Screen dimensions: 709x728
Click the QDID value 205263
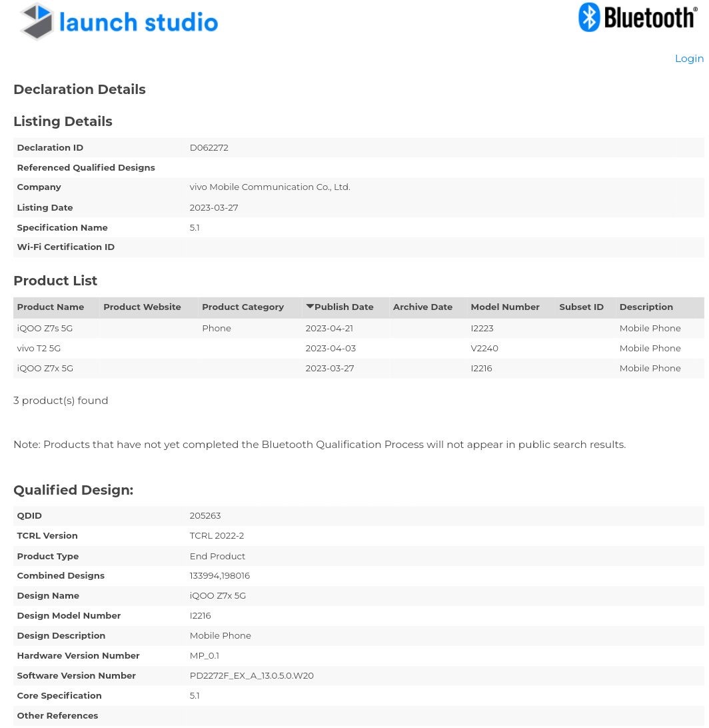tap(205, 515)
